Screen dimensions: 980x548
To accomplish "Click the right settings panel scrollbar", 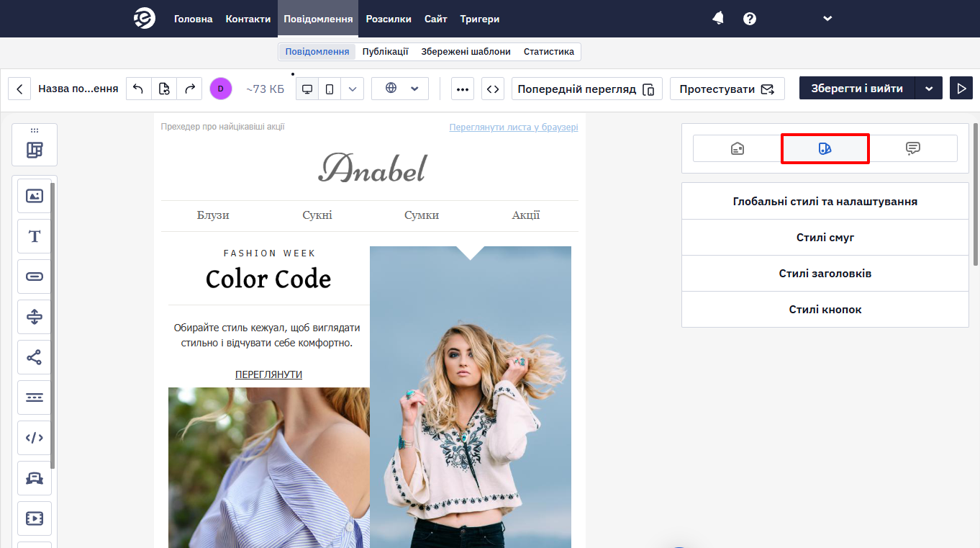I will (x=976, y=194).
